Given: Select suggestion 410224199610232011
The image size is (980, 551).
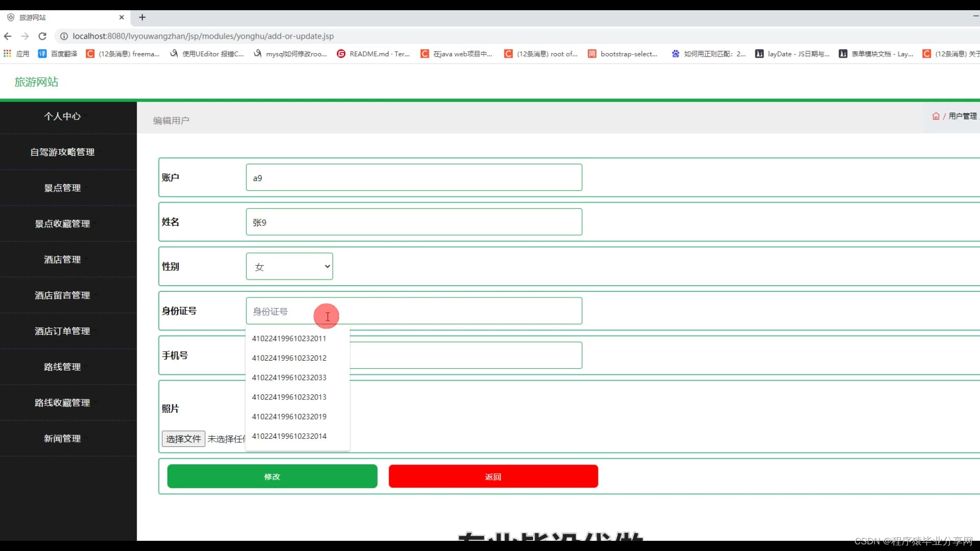Looking at the screenshot, I should click(289, 338).
